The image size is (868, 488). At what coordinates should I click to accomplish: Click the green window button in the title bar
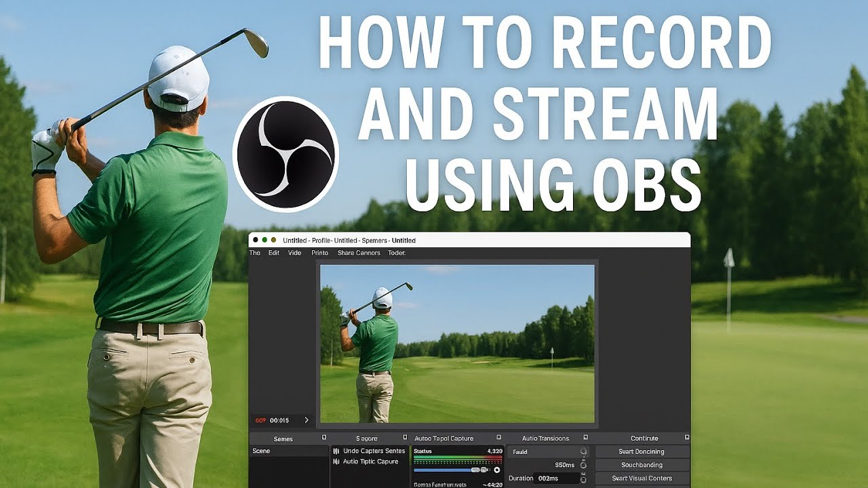click(264, 240)
